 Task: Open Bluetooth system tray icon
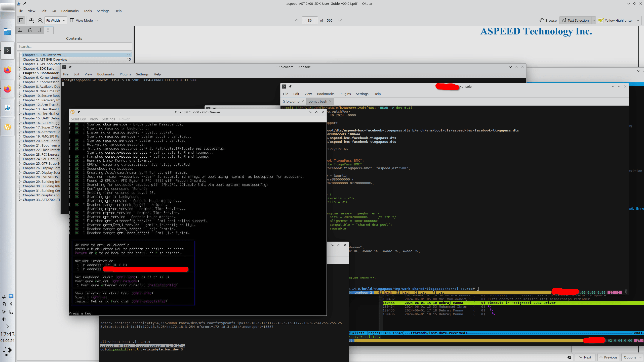(x=11, y=304)
